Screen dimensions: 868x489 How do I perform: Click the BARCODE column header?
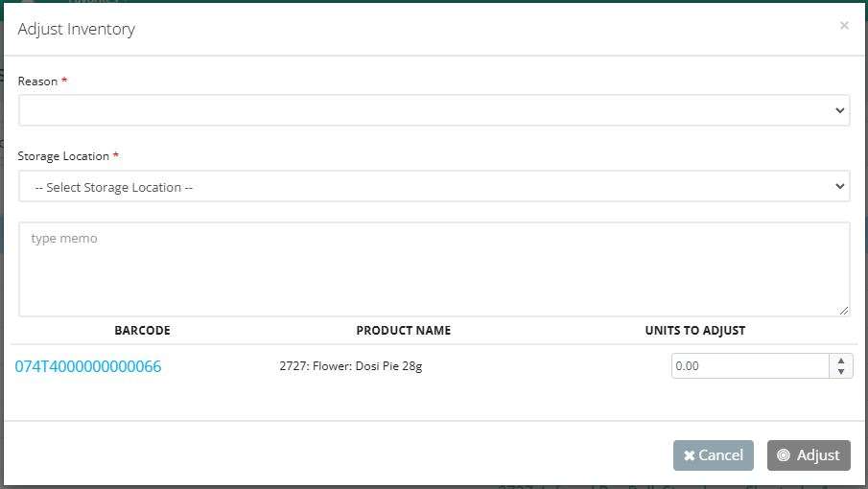[142, 331]
